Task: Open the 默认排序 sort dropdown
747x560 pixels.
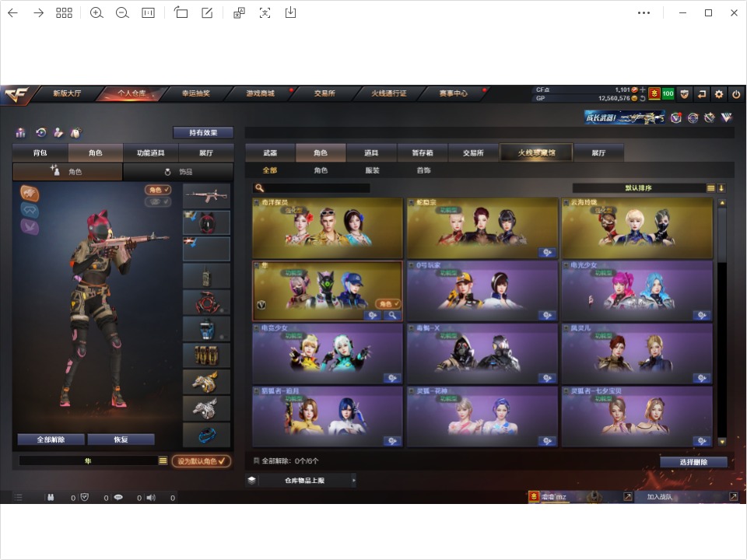Action: pos(638,188)
